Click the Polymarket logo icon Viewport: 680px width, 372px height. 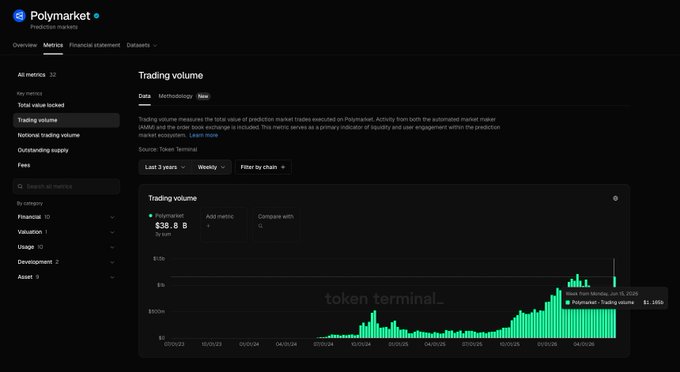coord(19,16)
